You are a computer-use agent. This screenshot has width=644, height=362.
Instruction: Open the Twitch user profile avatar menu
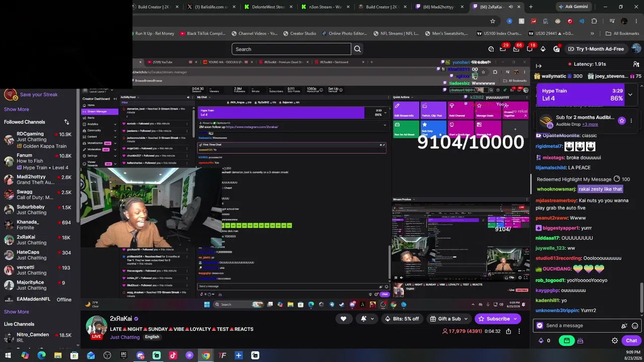tap(636, 49)
